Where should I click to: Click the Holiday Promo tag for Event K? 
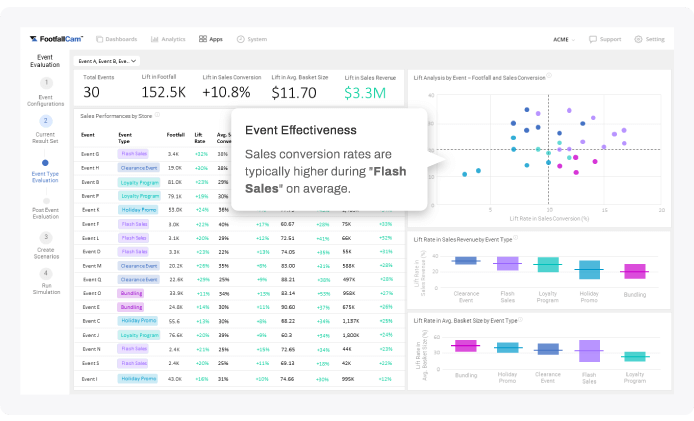(x=138, y=210)
